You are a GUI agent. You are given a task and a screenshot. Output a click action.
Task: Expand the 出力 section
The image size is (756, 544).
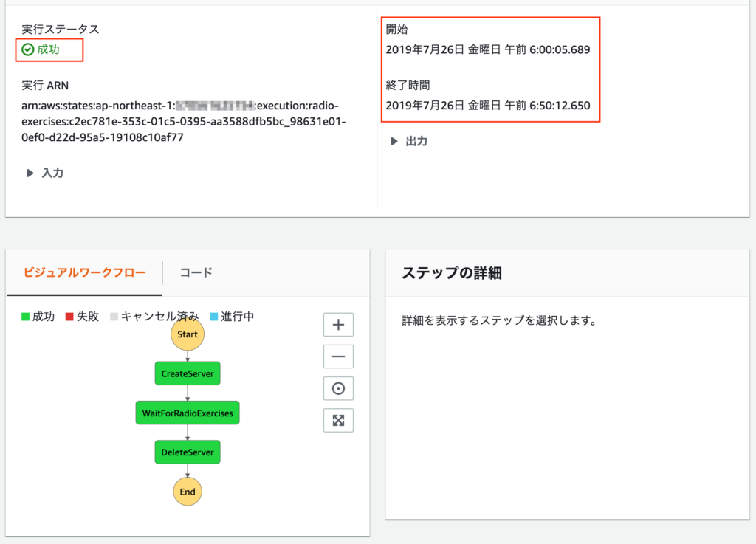(x=409, y=141)
